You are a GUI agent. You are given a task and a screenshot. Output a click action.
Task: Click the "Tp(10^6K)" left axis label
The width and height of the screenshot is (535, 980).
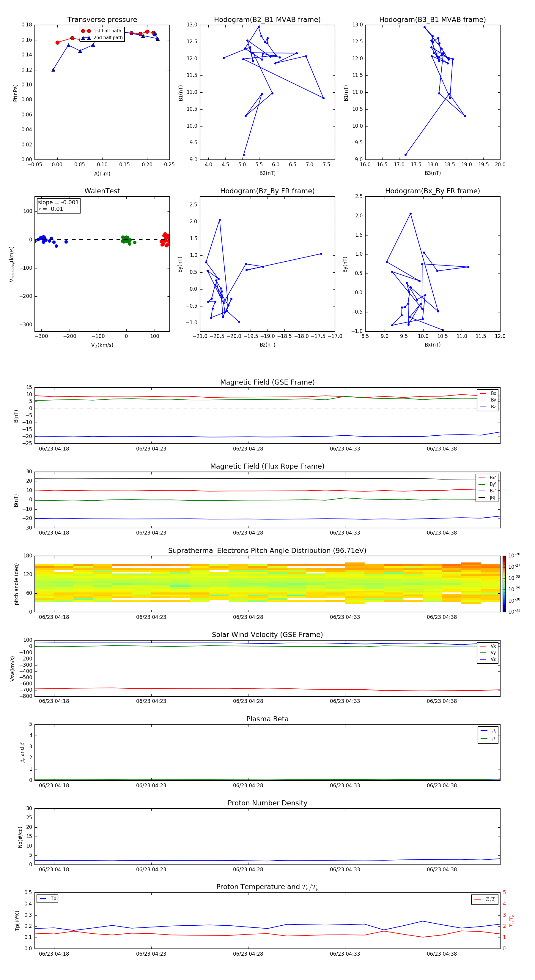point(17,921)
